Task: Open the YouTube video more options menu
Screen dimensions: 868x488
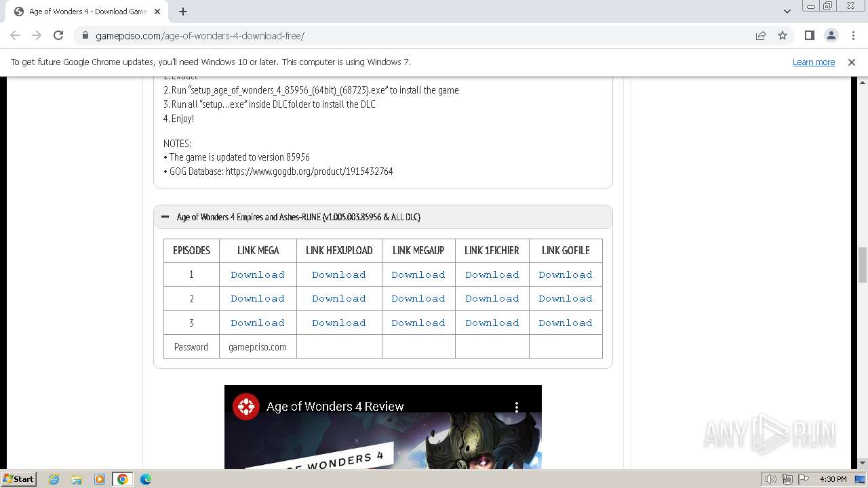Action: (517, 407)
